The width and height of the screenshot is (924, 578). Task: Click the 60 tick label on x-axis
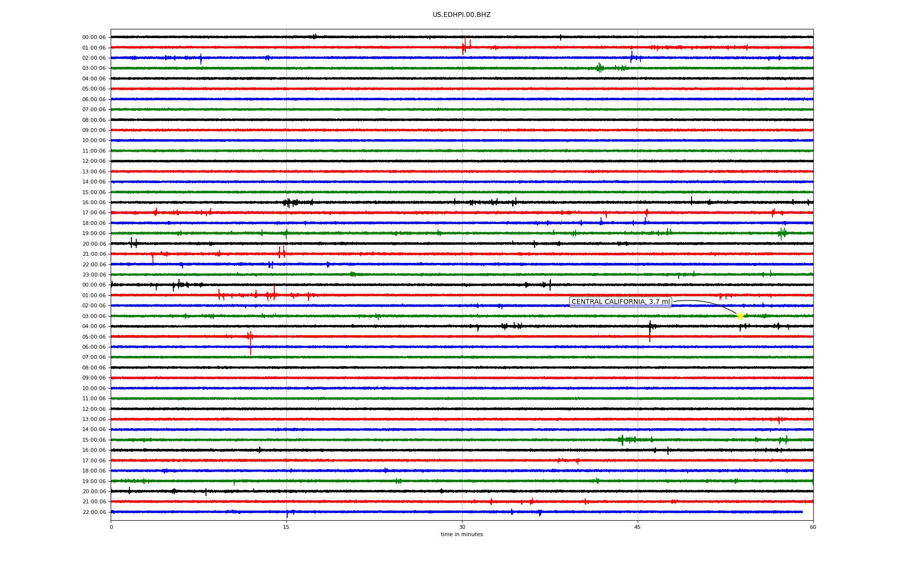point(813,527)
